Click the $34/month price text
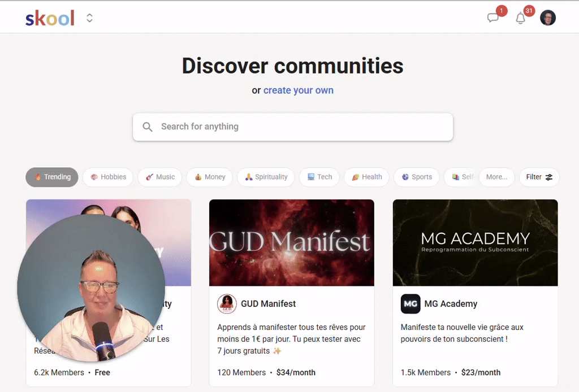This screenshot has height=392, width=579. pos(296,372)
